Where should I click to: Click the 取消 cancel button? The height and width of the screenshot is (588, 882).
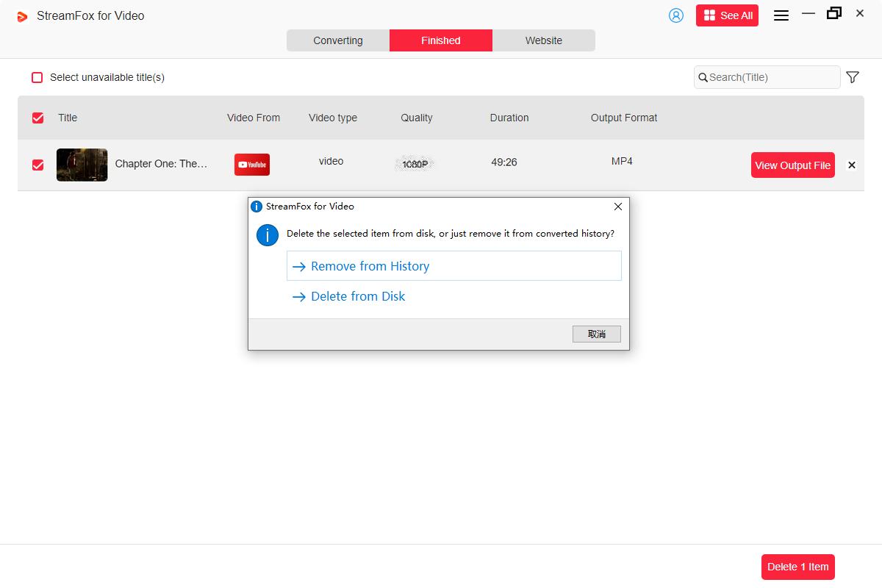597,334
